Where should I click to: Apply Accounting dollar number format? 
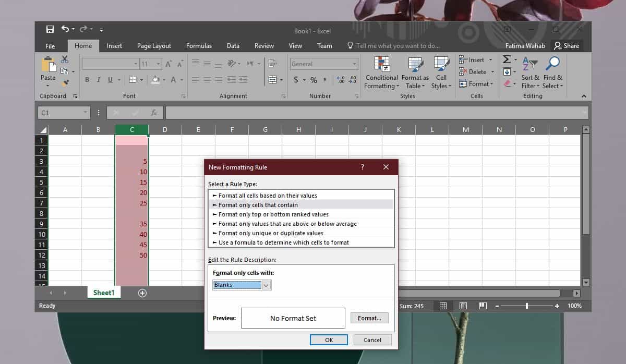point(296,80)
